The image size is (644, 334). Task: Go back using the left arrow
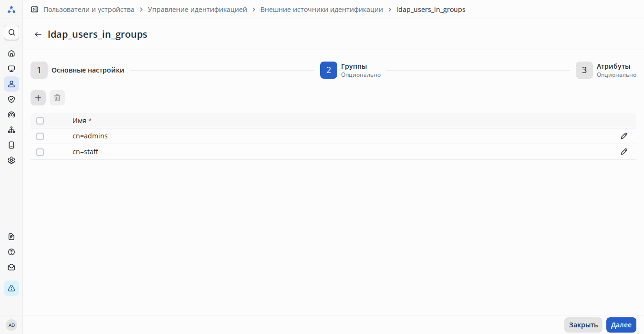tap(38, 34)
